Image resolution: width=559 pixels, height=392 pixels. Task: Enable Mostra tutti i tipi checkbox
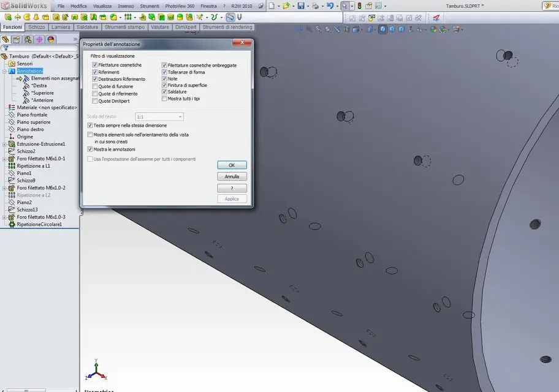click(164, 99)
